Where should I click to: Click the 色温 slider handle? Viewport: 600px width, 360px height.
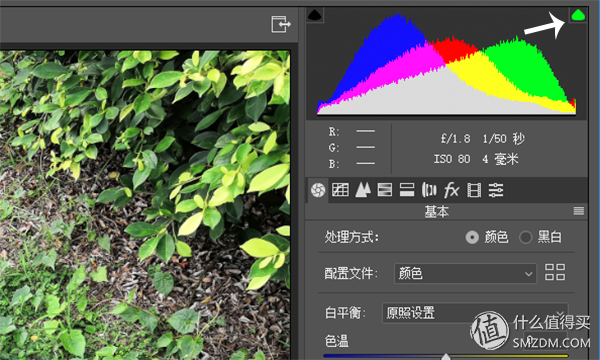pyautogui.click(x=446, y=357)
